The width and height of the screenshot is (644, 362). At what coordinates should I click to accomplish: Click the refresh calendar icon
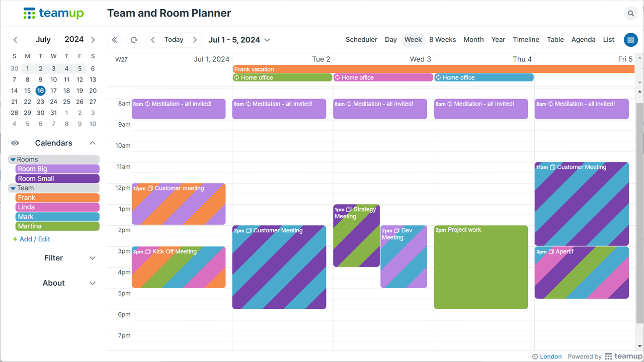[x=134, y=40]
